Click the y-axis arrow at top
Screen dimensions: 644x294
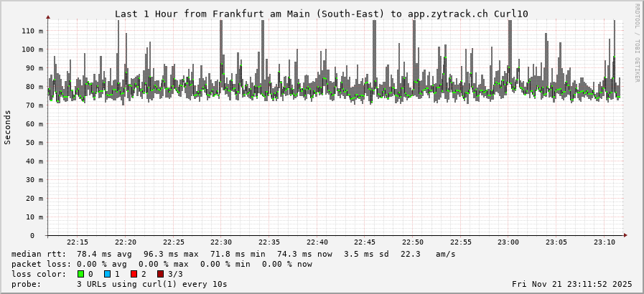click(48, 16)
